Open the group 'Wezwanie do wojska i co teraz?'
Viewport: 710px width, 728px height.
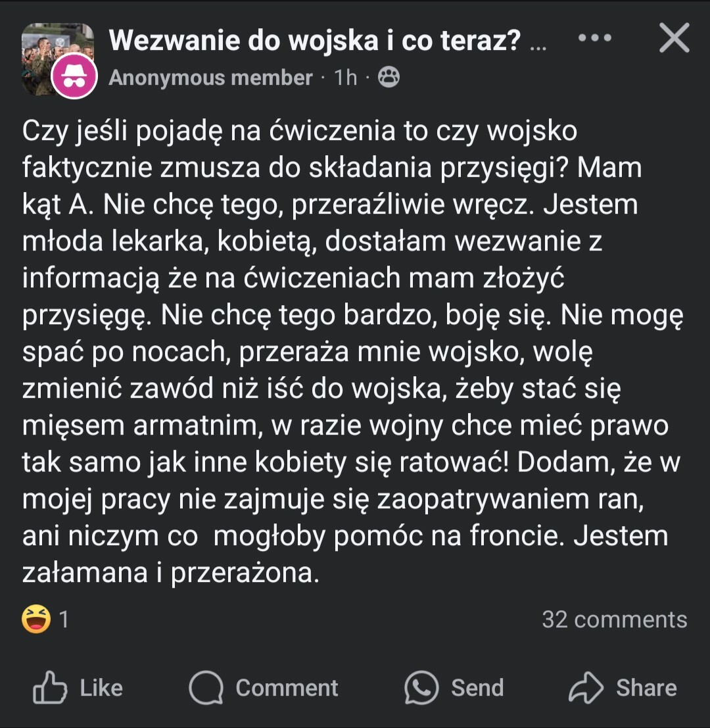pos(316,41)
